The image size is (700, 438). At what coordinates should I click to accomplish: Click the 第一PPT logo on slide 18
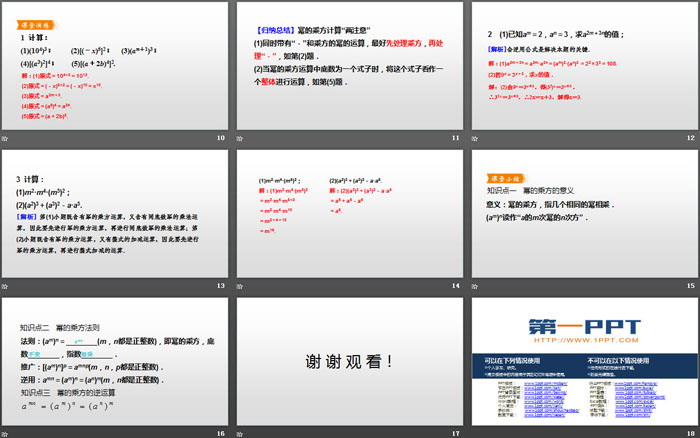click(x=583, y=325)
